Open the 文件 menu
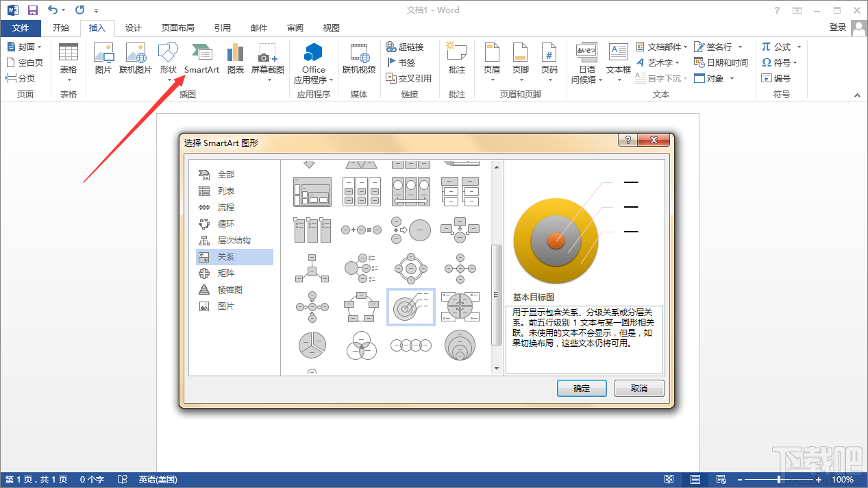 [x=21, y=27]
